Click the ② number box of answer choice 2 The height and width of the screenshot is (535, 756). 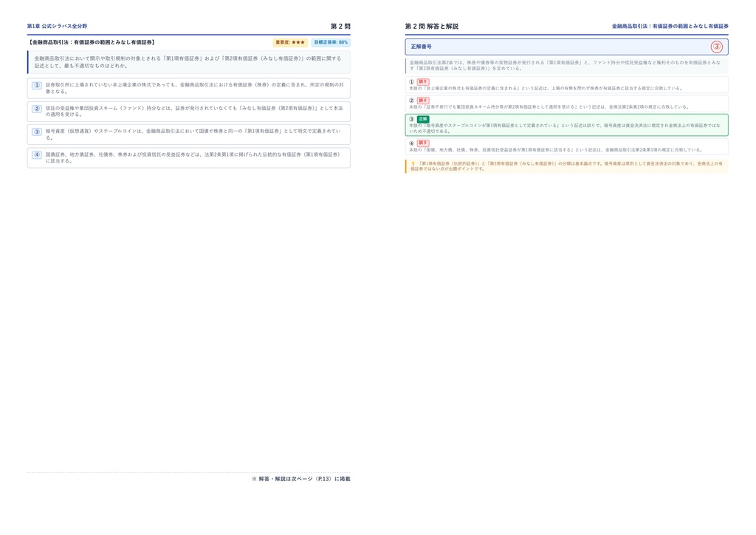[x=37, y=109]
